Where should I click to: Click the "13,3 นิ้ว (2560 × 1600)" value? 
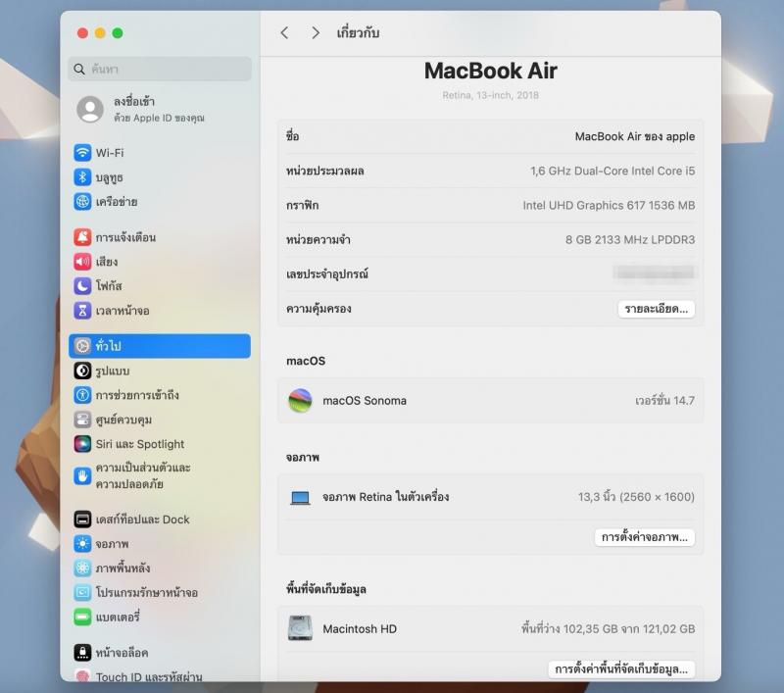(636, 497)
